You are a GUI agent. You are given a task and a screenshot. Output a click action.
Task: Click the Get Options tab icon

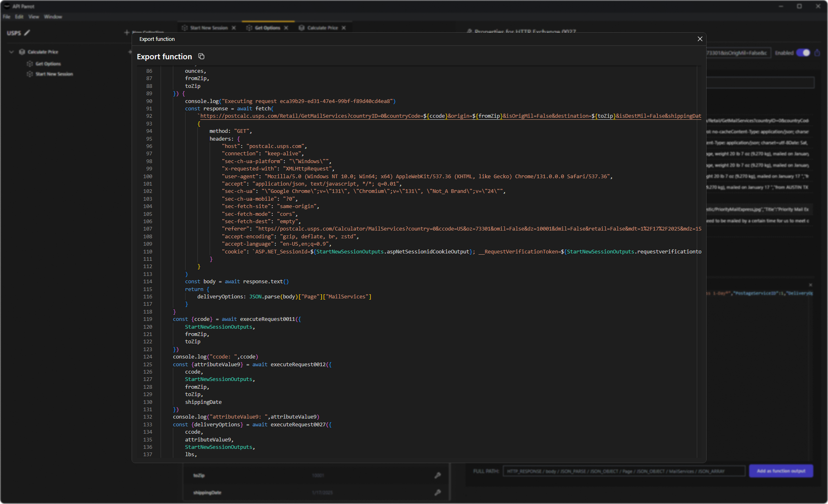249,28
